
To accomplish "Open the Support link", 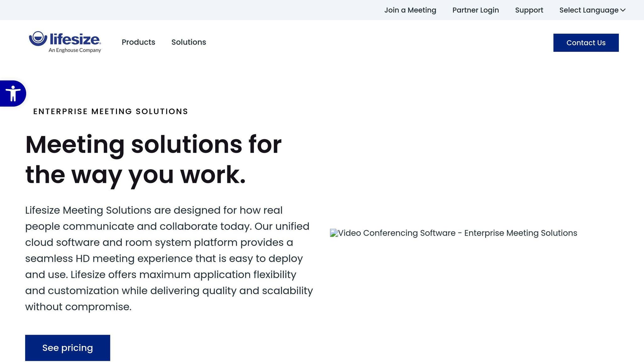I will coord(529,10).
